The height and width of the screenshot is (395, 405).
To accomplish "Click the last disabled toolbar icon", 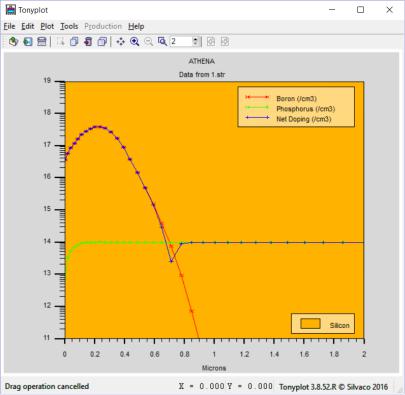I will point(225,42).
